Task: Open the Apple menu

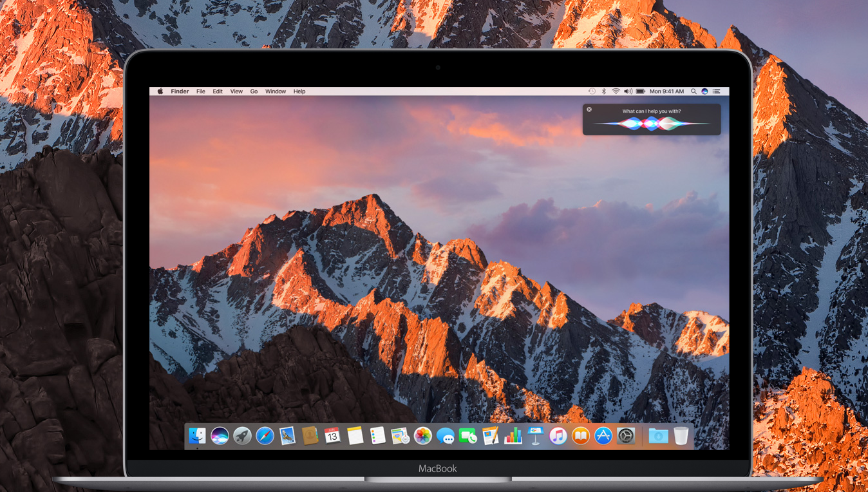Action: 159,91
